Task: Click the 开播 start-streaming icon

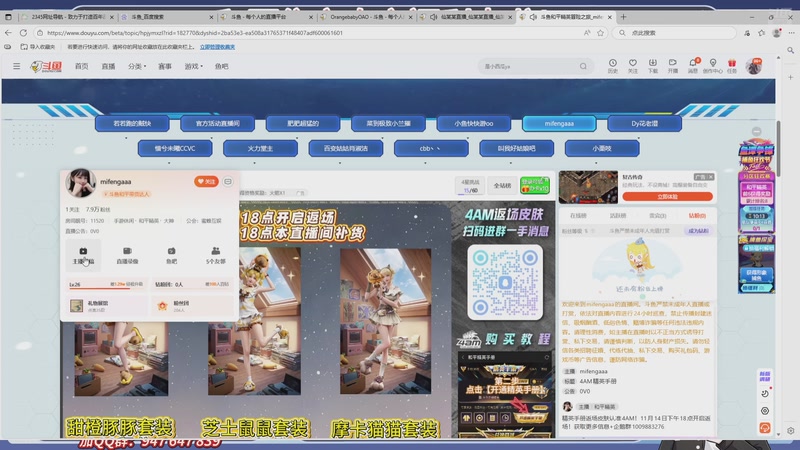Action: coord(672,66)
